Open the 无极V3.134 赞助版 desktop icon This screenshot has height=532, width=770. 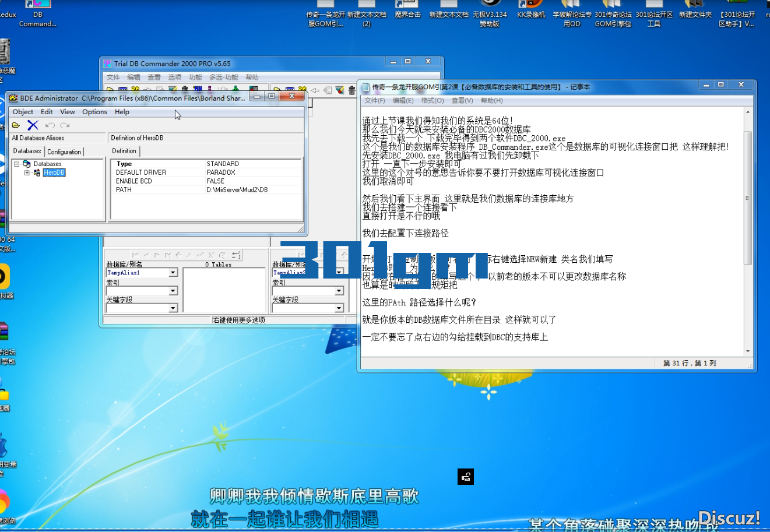(x=490, y=14)
